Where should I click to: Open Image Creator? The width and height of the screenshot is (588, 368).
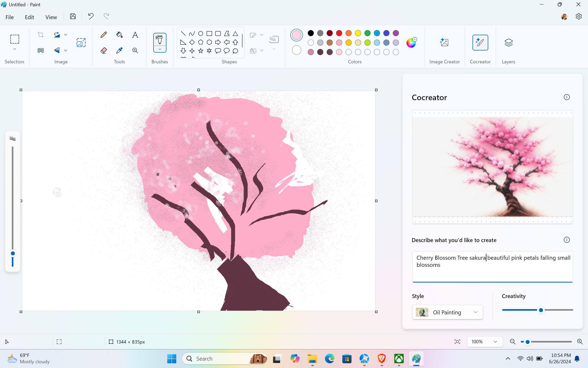pyautogui.click(x=444, y=43)
